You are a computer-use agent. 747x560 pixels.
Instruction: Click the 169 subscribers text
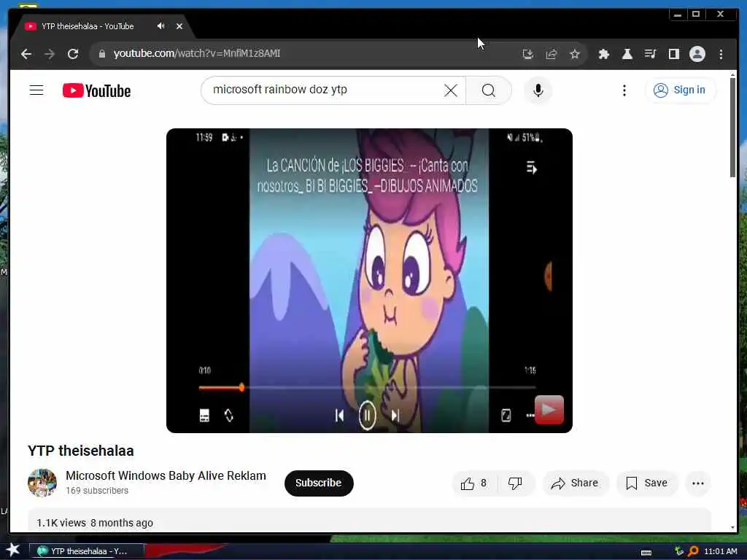point(97,491)
